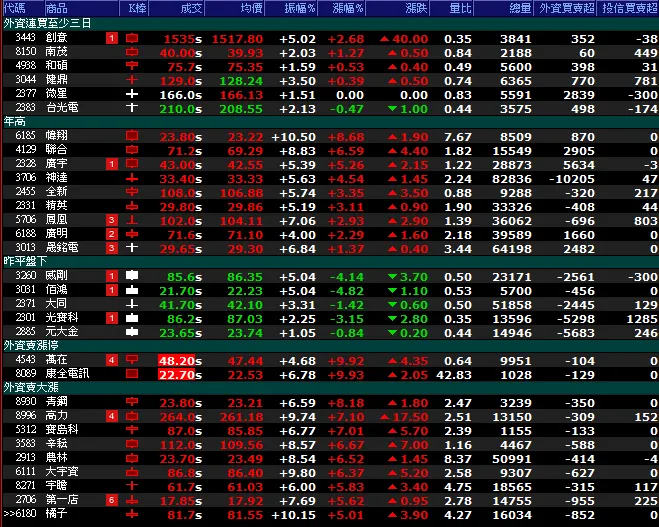659x527 pixels.
Task: Select stock name 大宇資 in row 6111
Action: (x=62, y=472)
